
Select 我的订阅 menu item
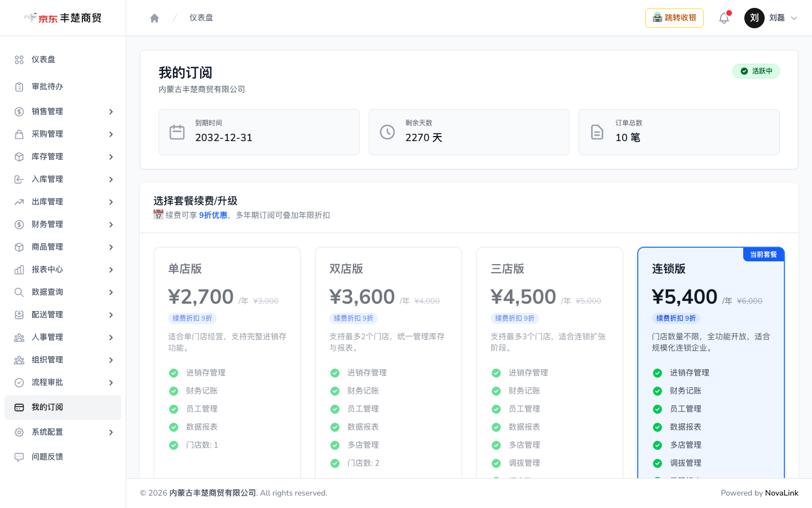63,408
